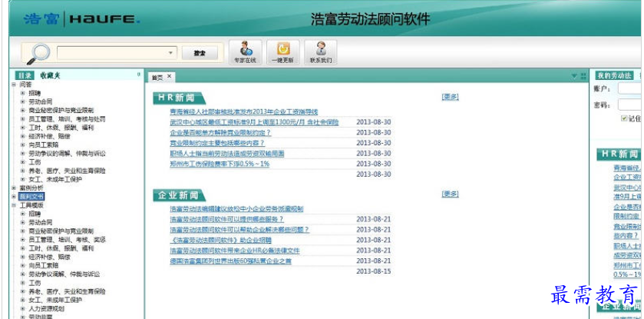
Task: Click the 浩富 HAUFE logo
Action: click(x=81, y=19)
